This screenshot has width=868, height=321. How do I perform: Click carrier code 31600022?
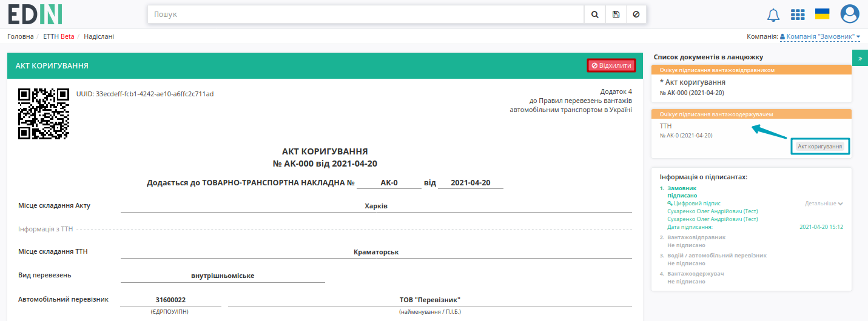[170, 300]
